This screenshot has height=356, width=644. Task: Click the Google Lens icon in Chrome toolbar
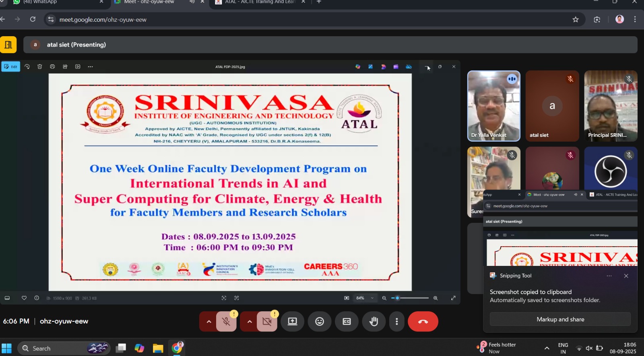pyautogui.click(x=597, y=19)
